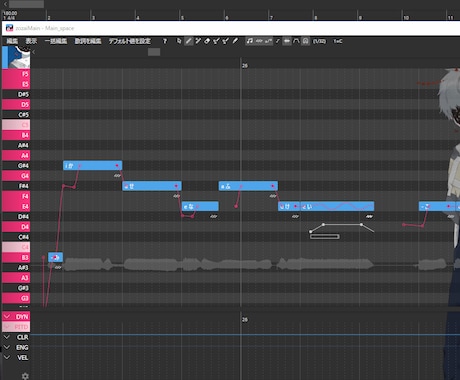Select the arrow pointer tool
Viewport: 460px width, 380px height.
click(x=179, y=41)
